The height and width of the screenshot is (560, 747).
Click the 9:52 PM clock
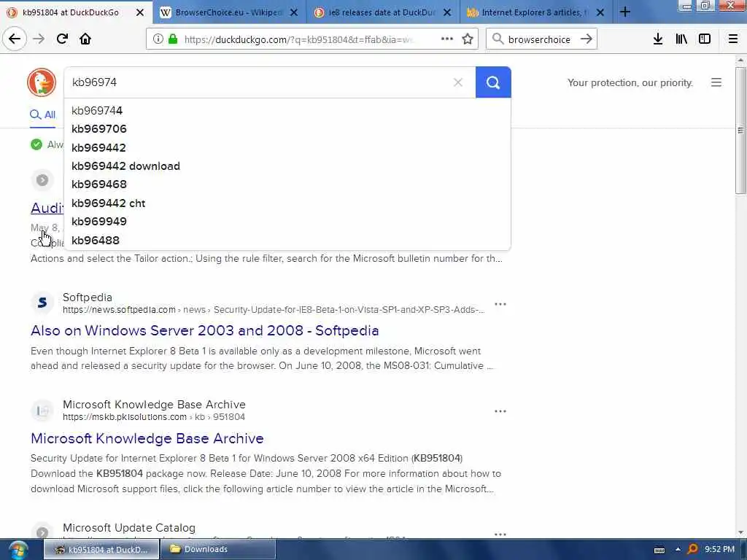point(719,549)
